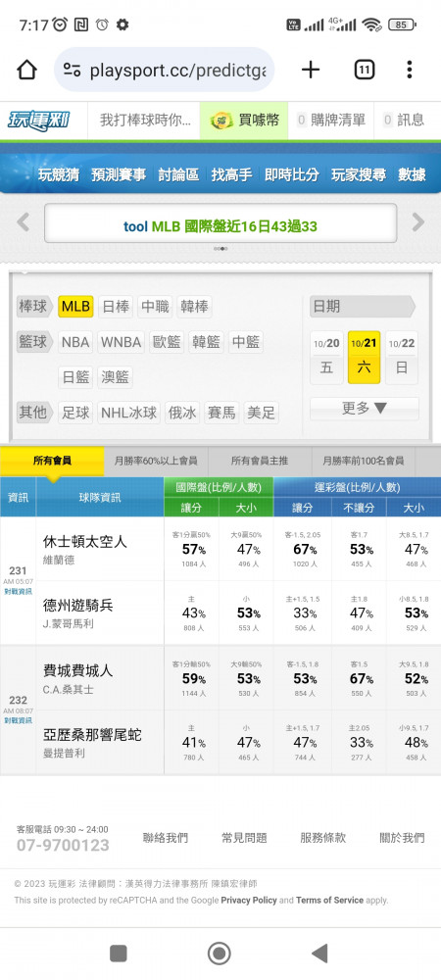Open the 即時比分 menu item
Viewport: 441px width, 980px height.
coord(292,174)
